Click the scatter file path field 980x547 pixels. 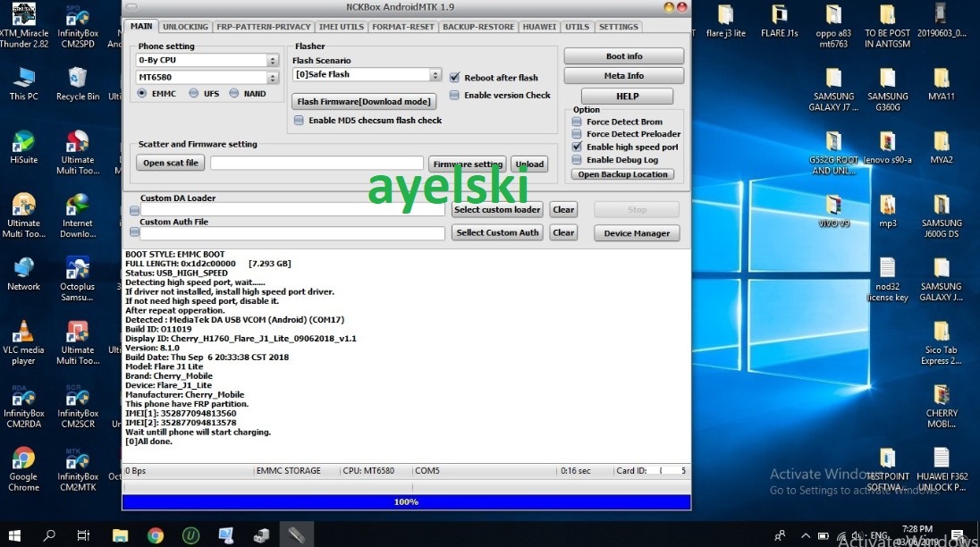point(317,163)
